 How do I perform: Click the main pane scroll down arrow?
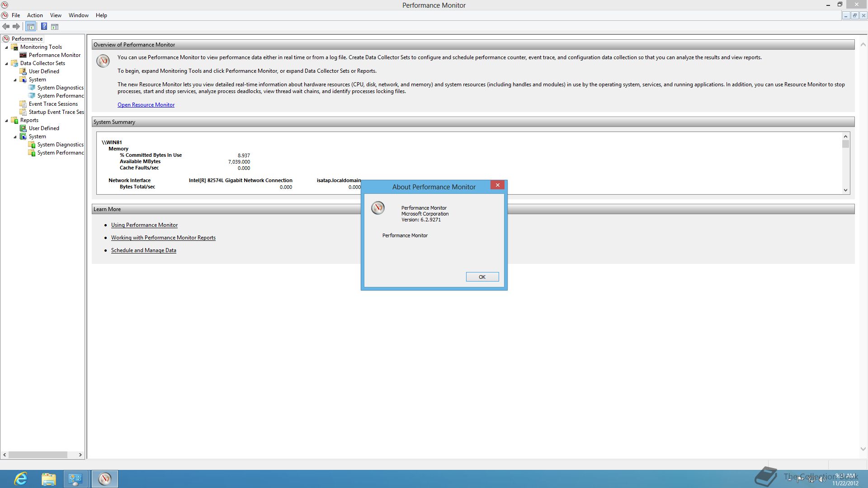click(x=863, y=449)
